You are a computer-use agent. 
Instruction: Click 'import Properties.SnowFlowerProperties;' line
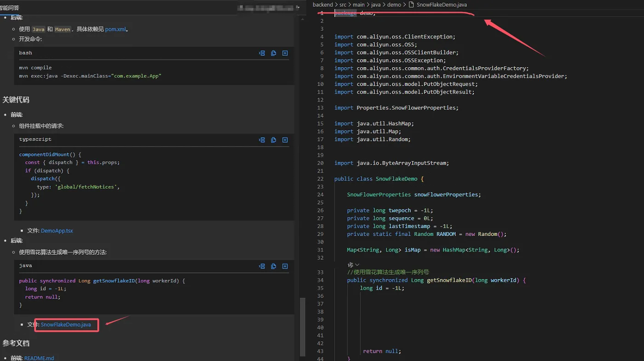click(397, 108)
